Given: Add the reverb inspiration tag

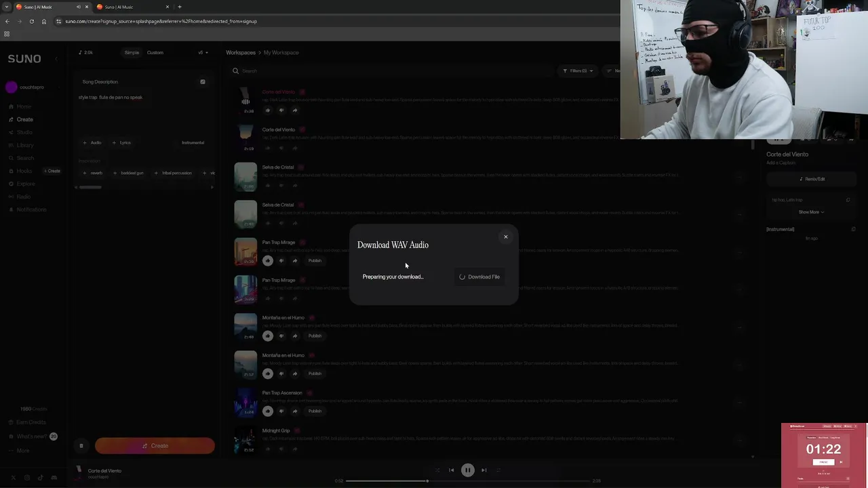Looking at the screenshot, I should pyautogui.click(x=92, y=173).
